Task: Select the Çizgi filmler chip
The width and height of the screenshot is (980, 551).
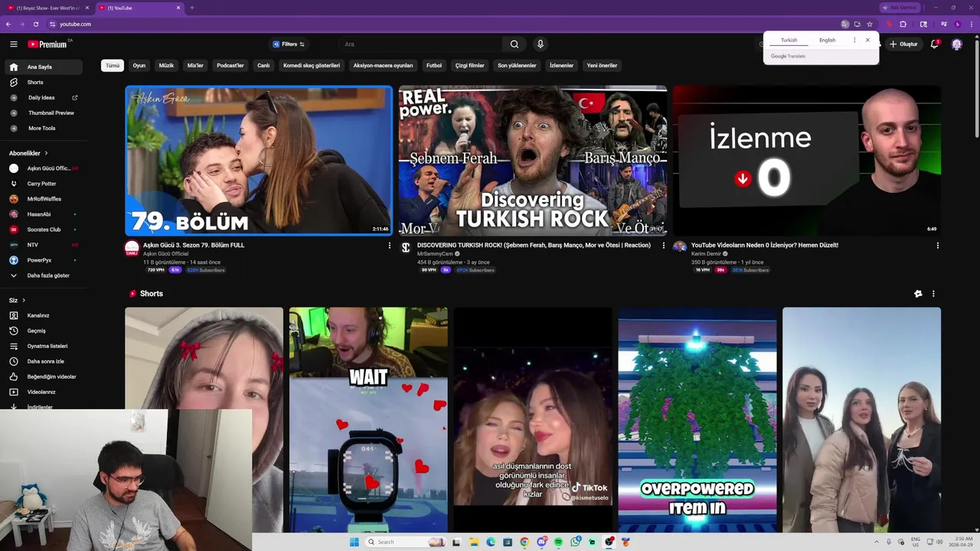Action: tap(469, 66)
